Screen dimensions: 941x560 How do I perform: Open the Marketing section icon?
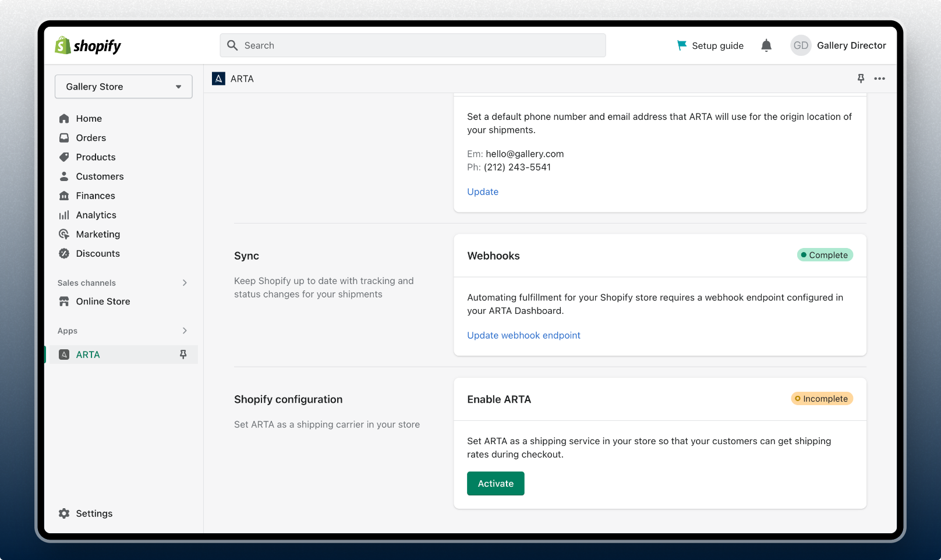pos(64,234)
